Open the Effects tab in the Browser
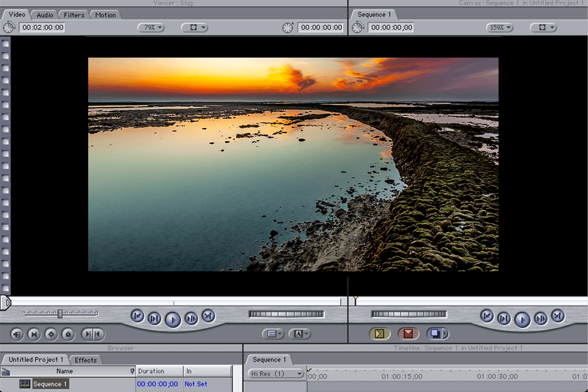Viewport: 588px width, 392px height. (x=85, y=360)
